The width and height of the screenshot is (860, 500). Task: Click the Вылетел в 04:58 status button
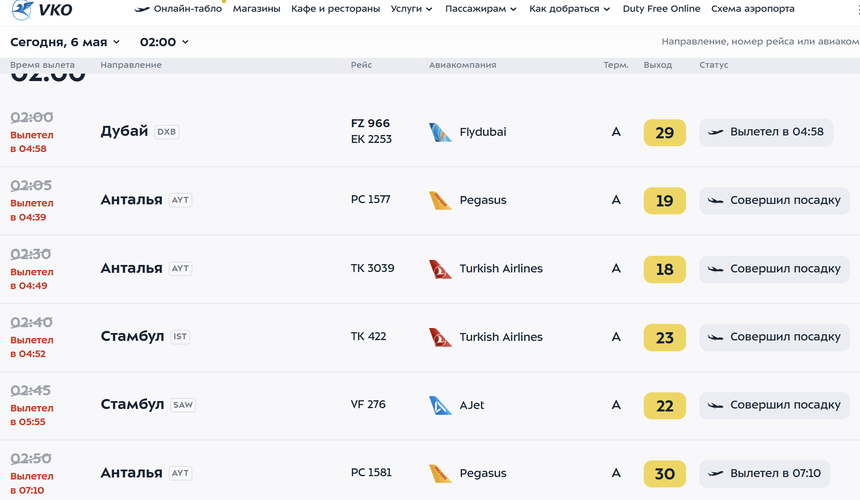(766, 132)
